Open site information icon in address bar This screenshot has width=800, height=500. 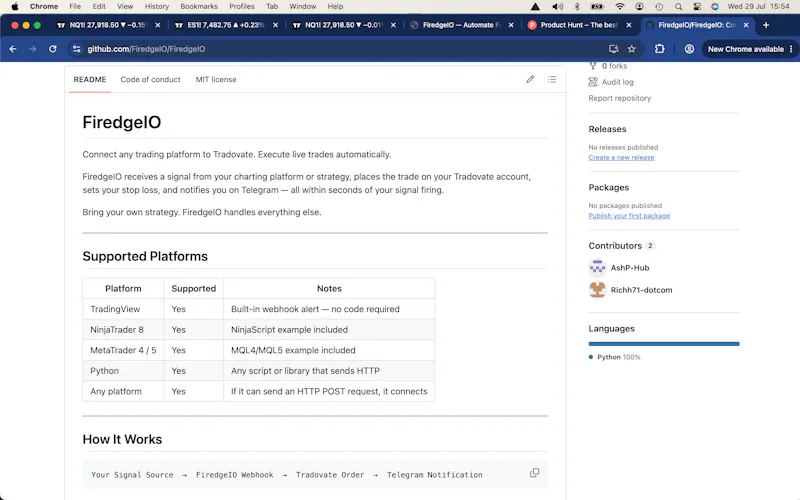point(77,49)
